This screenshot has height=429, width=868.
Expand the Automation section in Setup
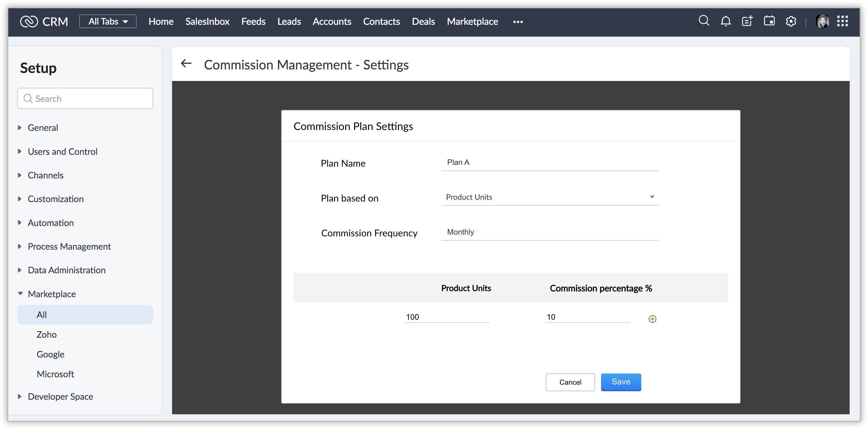[x=51, y=222]
